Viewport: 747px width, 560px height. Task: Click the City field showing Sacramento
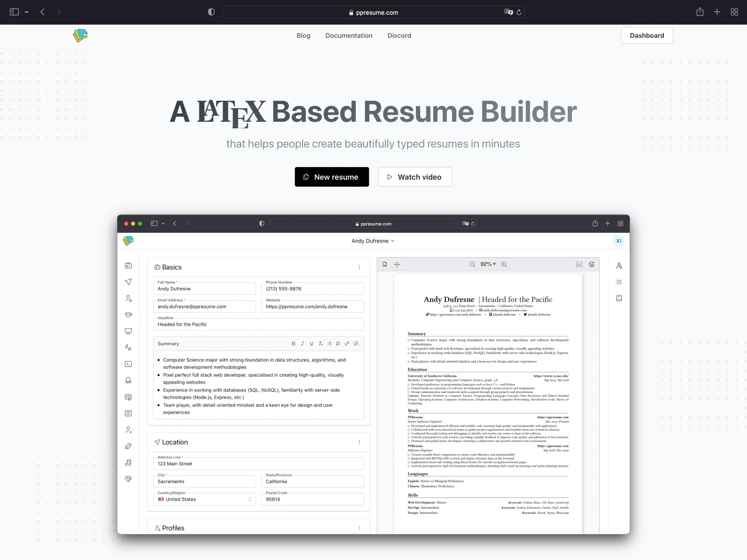click(204, 482)
